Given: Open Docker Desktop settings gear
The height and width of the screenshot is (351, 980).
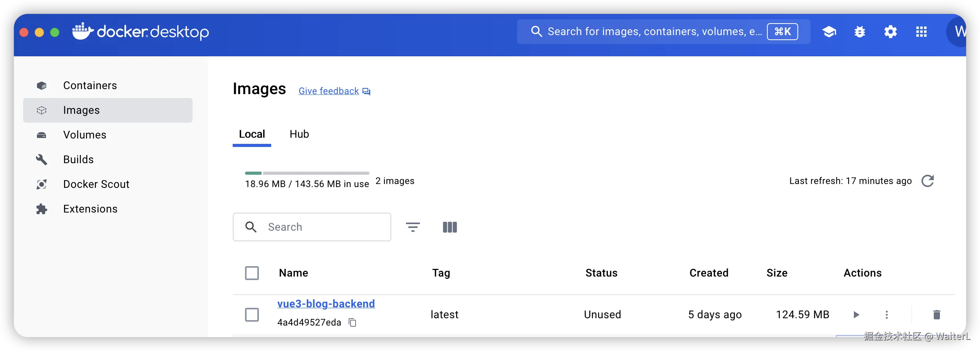Looking at the screenshot, I should pyautogui.click(x=890, y=32).
